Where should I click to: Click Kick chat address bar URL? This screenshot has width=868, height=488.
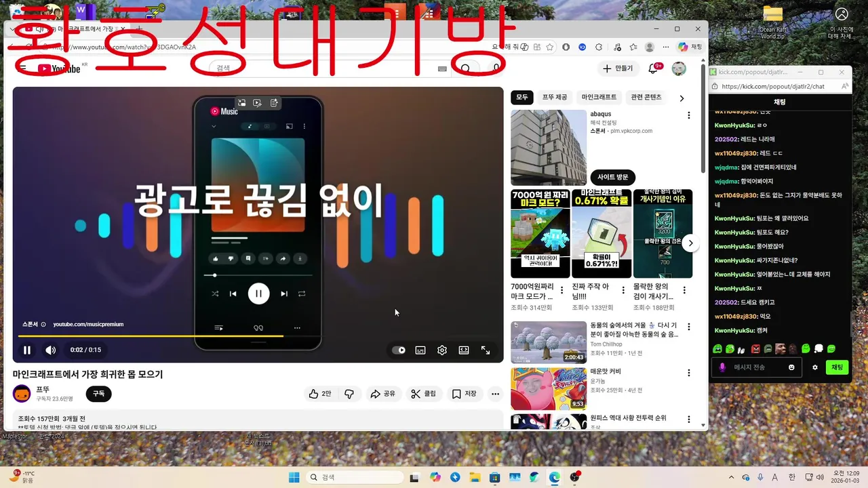coord(773,87)
